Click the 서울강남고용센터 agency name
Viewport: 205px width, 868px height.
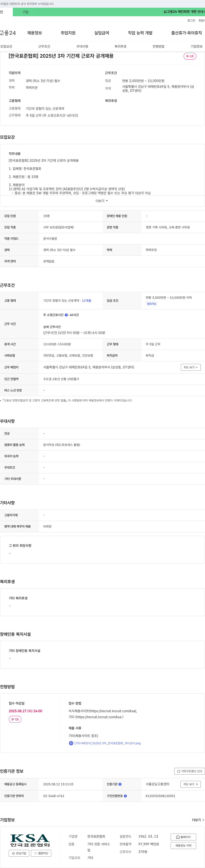point(158,784)
